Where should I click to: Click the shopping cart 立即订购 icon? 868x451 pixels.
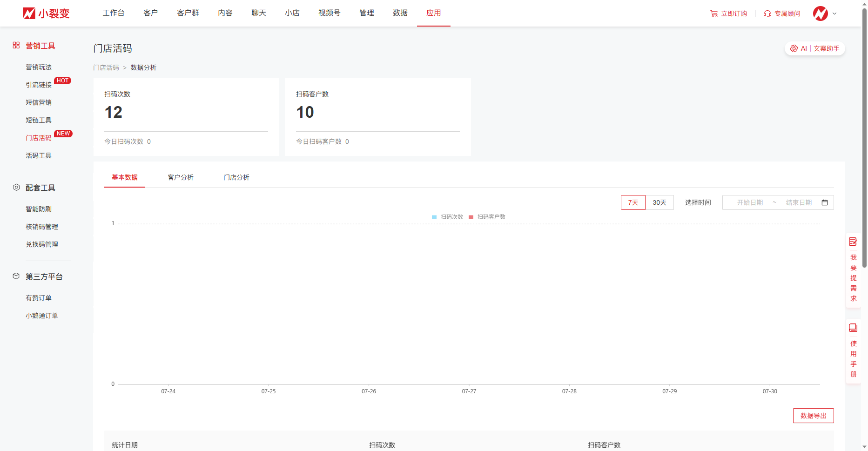pos(714,14)
